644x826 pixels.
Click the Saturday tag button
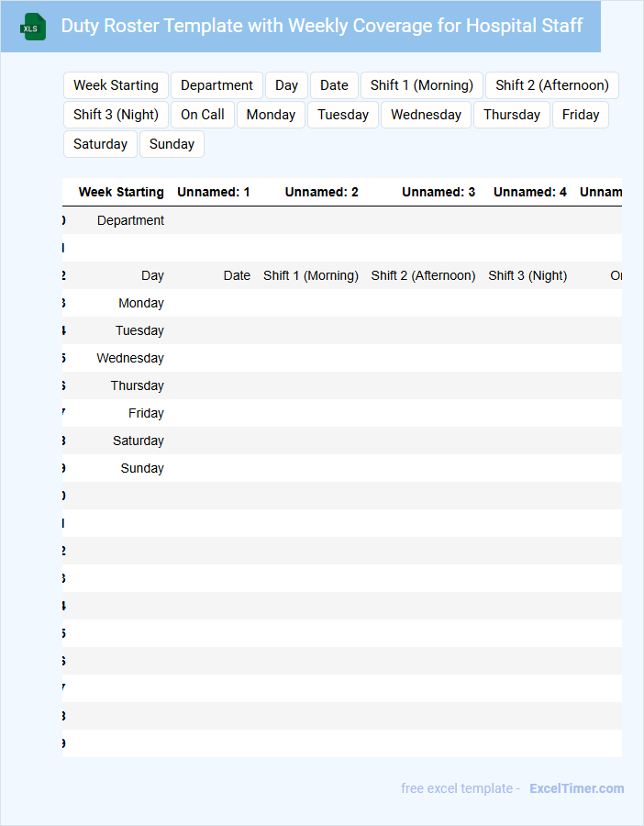[x=101, y=144]
